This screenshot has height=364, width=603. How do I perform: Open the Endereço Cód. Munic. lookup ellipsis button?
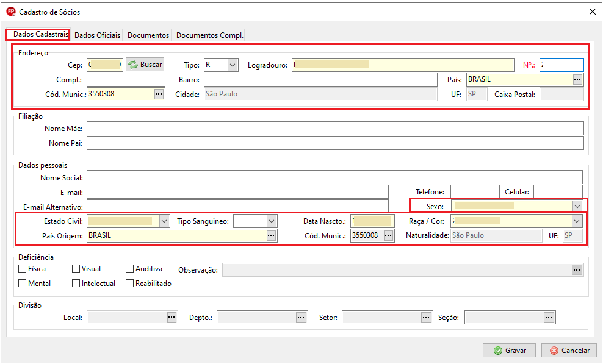(x=159, y=94)
